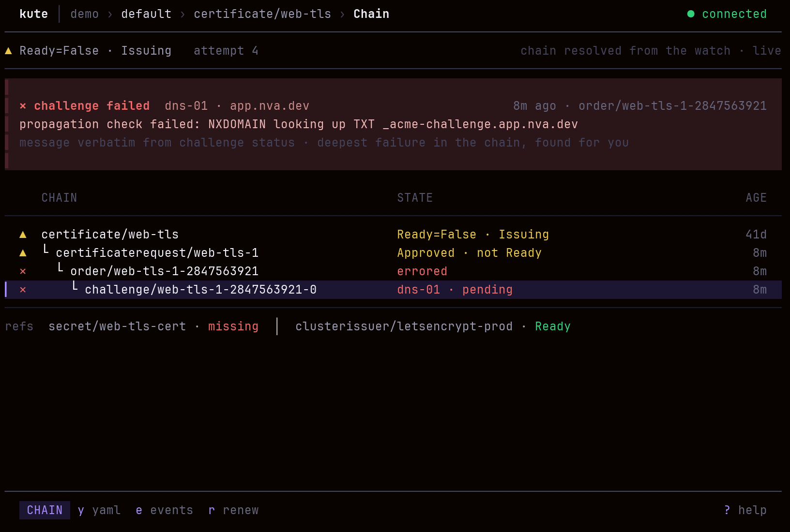Click the connected status label
790x532 pixels.
tap(734, 14)
